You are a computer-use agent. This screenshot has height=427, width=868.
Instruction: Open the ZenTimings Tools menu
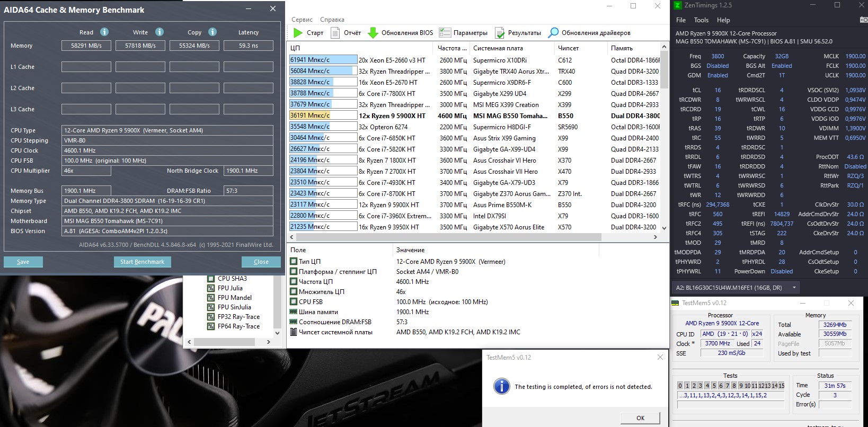point(701,20)
